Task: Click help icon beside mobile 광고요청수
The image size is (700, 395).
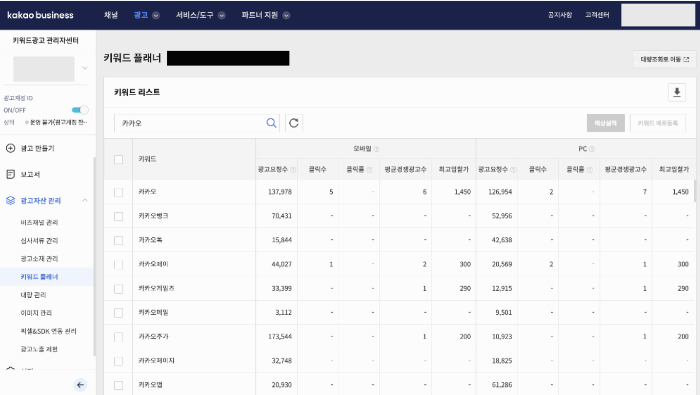Action: [293, 170]
